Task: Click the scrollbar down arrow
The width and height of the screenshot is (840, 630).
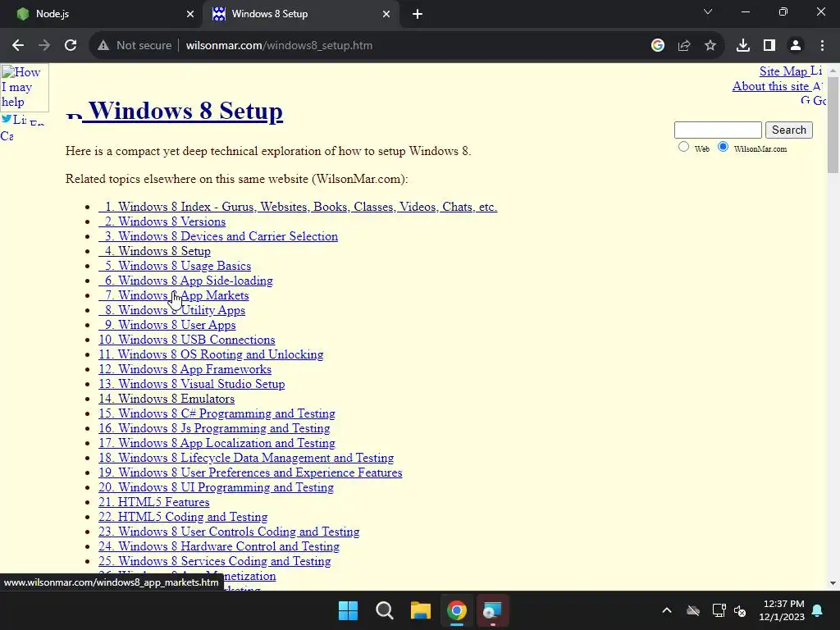Action: (833, 583)
